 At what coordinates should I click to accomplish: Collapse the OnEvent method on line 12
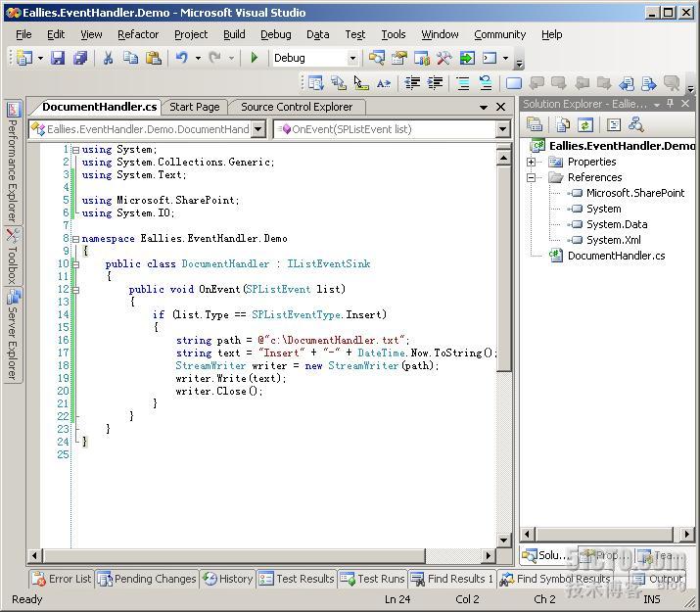[x=76, y=290]
